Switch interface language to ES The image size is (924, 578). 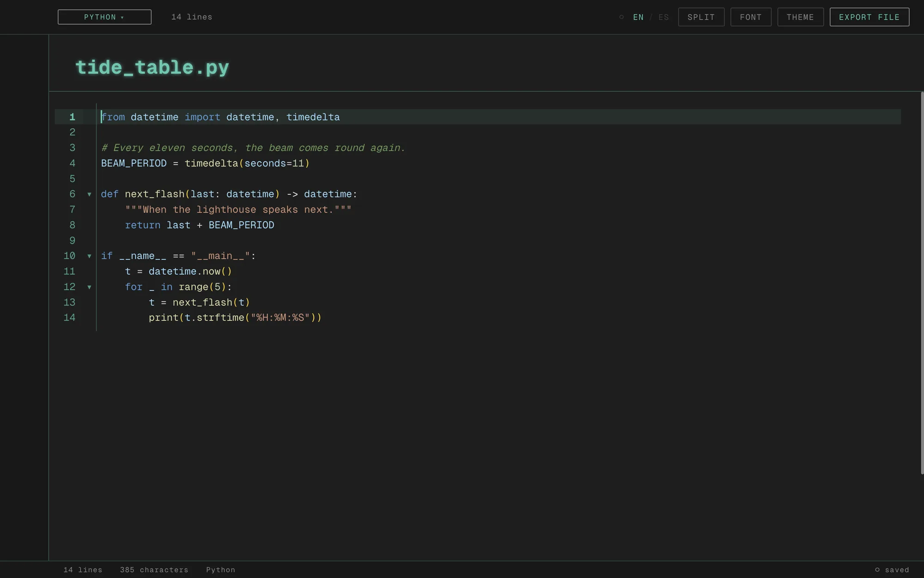click(663, 17)
